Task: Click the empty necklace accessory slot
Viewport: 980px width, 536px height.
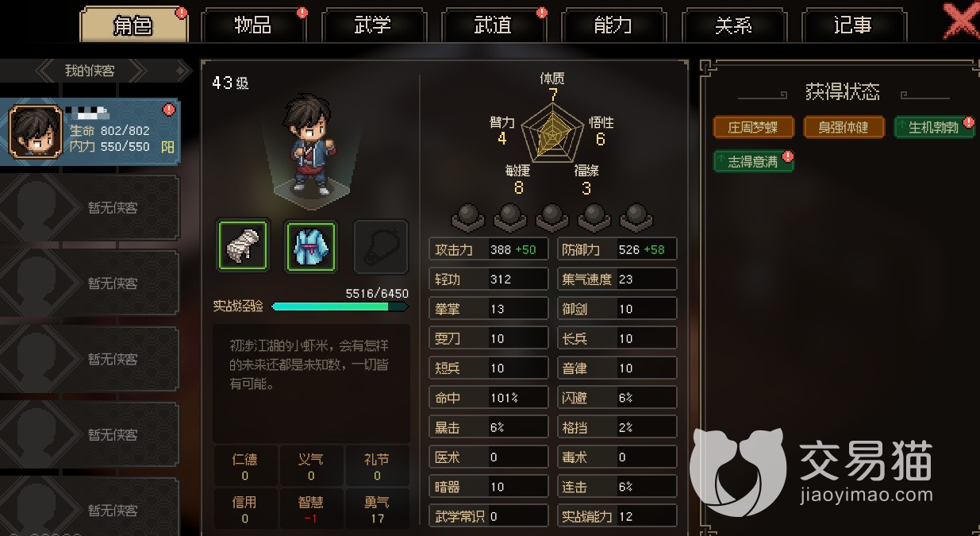Action: [x=381, y=246]
